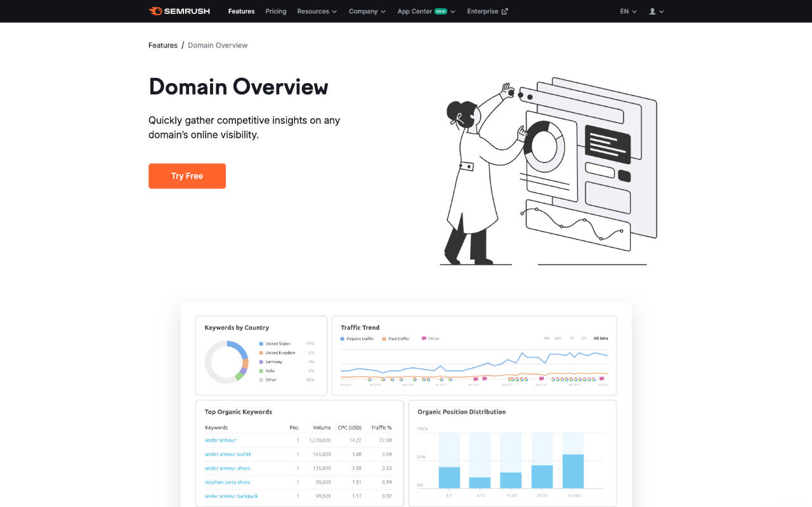Select the 1M time range in Traffic Trend
Image resolution: width=812 pixels, height=507 pixels.
click(x=546, y=338)
